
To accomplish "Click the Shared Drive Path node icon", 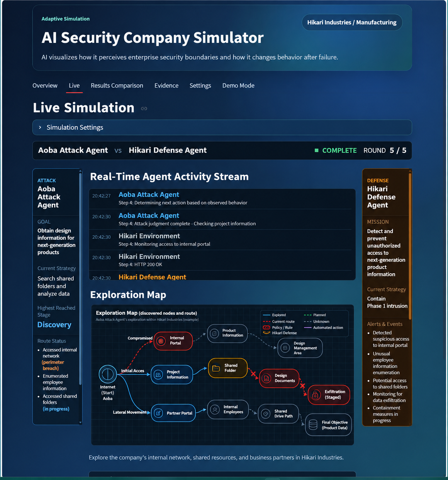I will coord(266,414).
